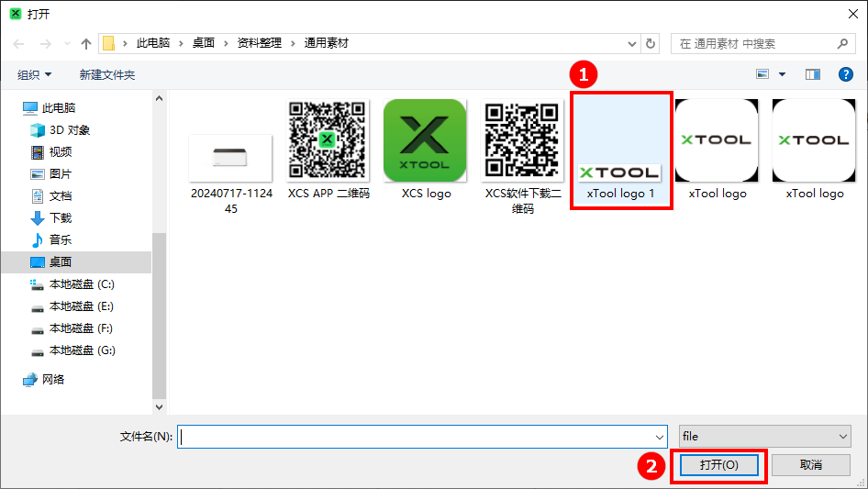Select 此电脑 in the navigation tree
868x489 pixels.
click(x=50, y=108)
